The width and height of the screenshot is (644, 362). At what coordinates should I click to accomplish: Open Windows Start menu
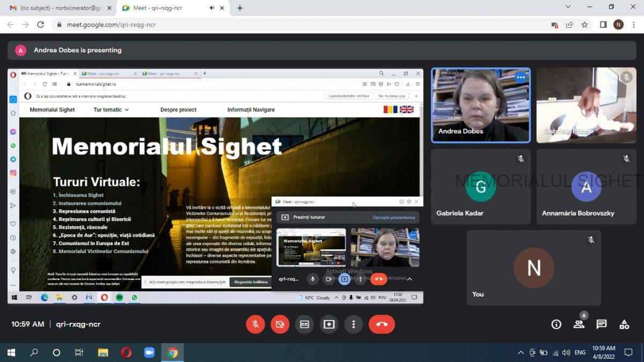coord(11,352)
